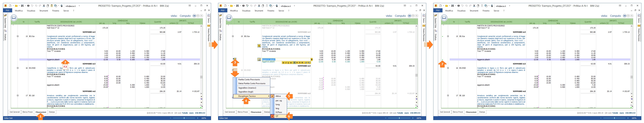Image resolution: width=644 pixels, height=123 pixels.
Task: Click the small yellow row-options icon above arrow 3
Action: [235, 59]
